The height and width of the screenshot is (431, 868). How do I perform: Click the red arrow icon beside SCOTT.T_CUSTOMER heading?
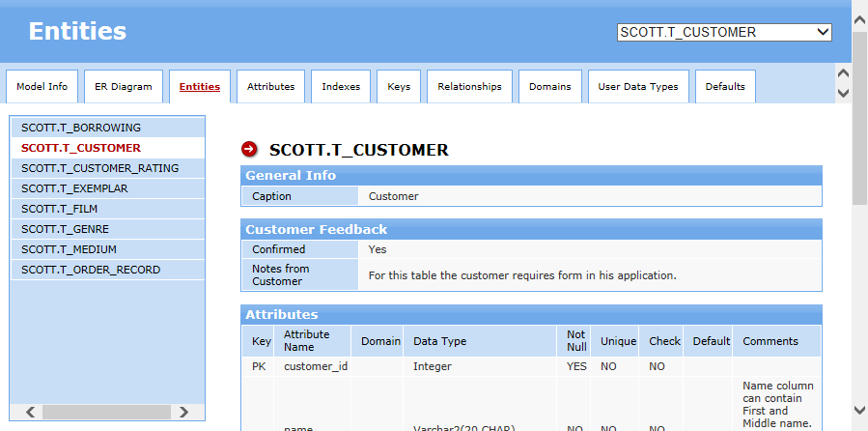(249, 150)
